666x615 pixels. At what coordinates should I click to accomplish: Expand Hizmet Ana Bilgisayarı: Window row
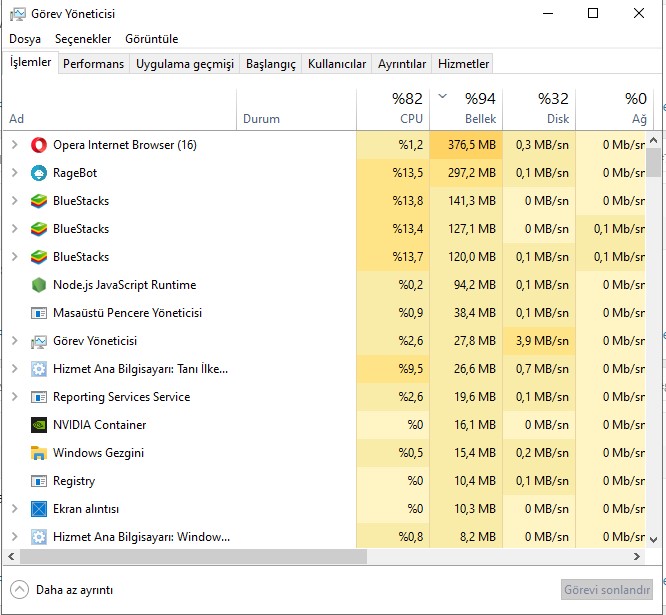pos(14,537)
